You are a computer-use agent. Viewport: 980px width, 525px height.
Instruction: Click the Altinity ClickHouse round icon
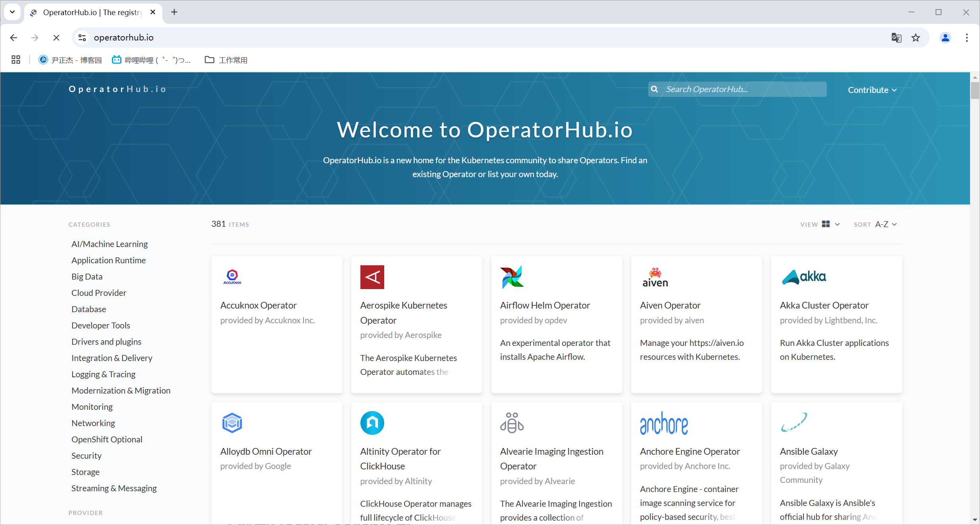pyautogui.click(x=372, y=423)
